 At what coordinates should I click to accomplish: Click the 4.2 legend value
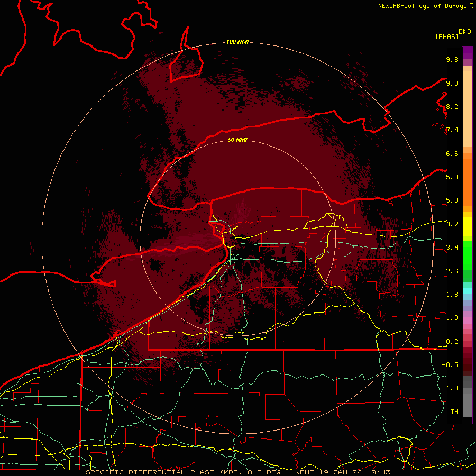point(452,224)
